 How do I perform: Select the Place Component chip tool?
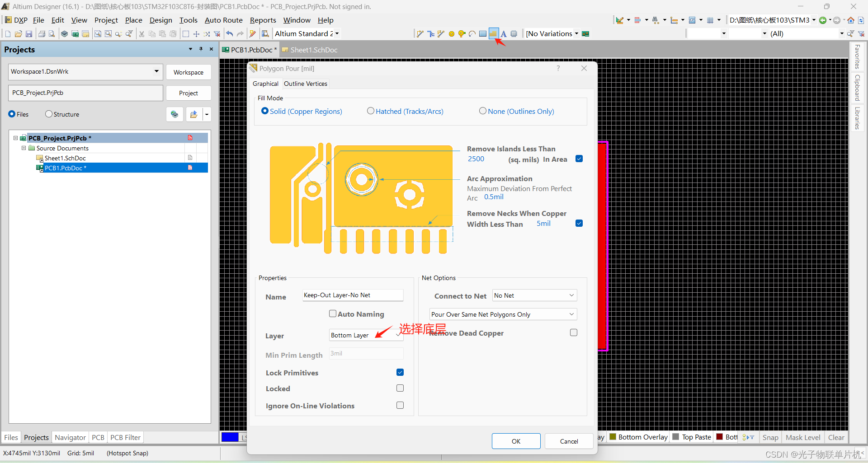pos(514,34)
